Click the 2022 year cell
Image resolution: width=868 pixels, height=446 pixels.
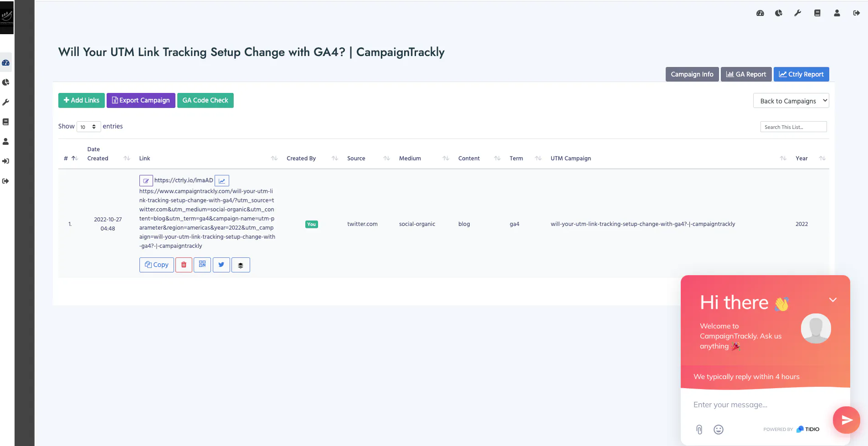[801, 224]
